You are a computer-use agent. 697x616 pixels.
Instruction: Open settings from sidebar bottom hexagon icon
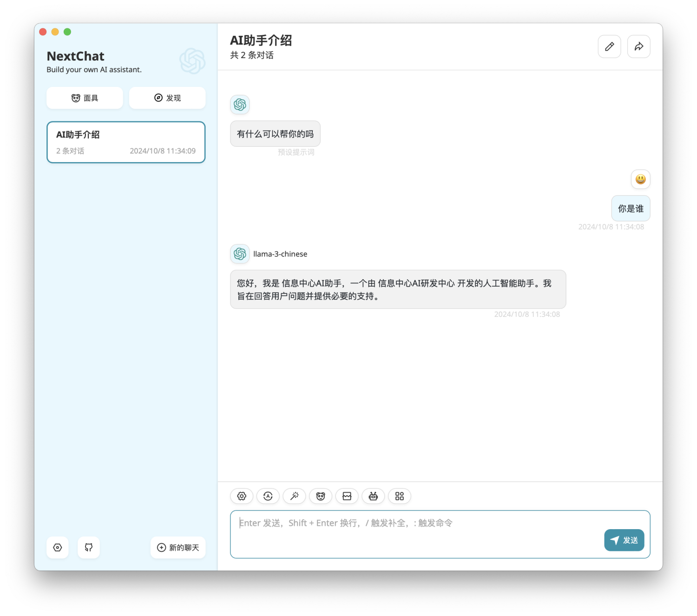(58, 547)
